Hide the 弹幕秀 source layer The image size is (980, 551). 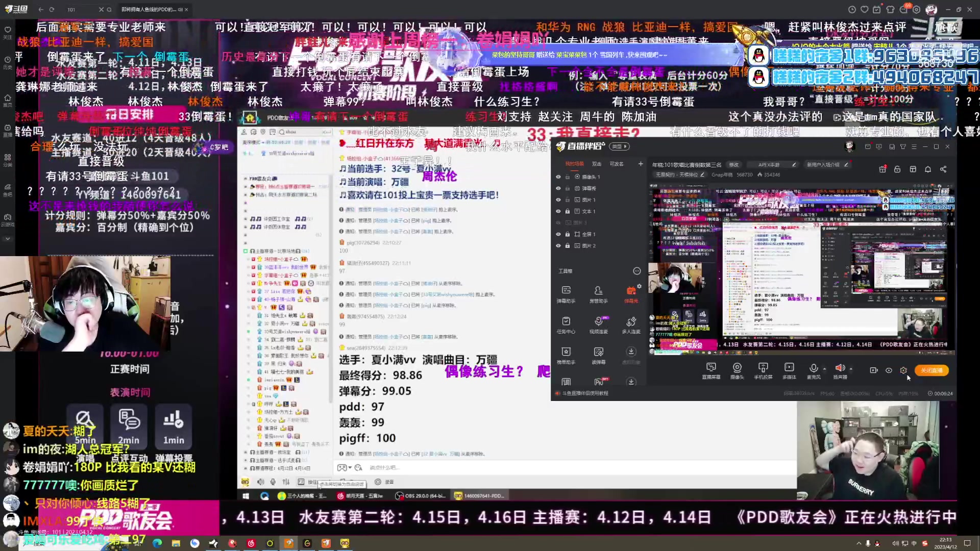coord(558,188)
